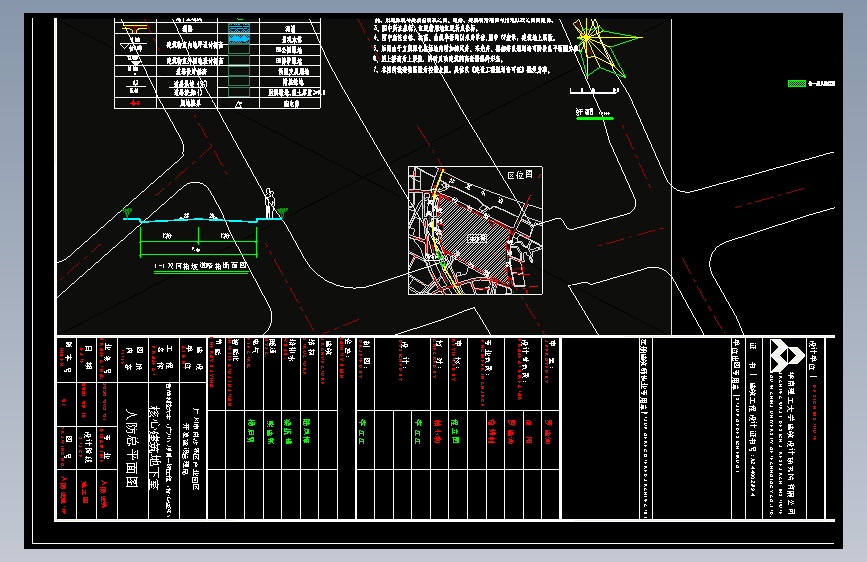Select the tree symbol left of cross-section
Screen dimensions: 867x562
[127, 212]
